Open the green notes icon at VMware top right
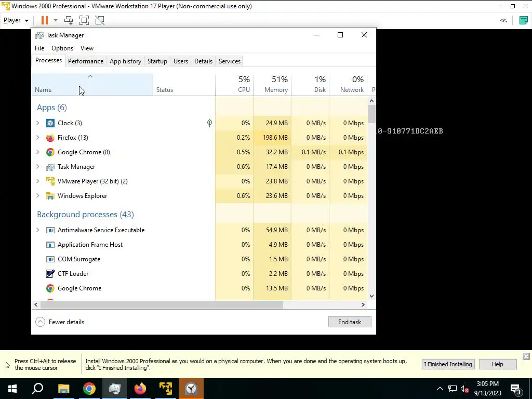The height and width of the screenshot is (399, 532). click(x=524, y=20)
